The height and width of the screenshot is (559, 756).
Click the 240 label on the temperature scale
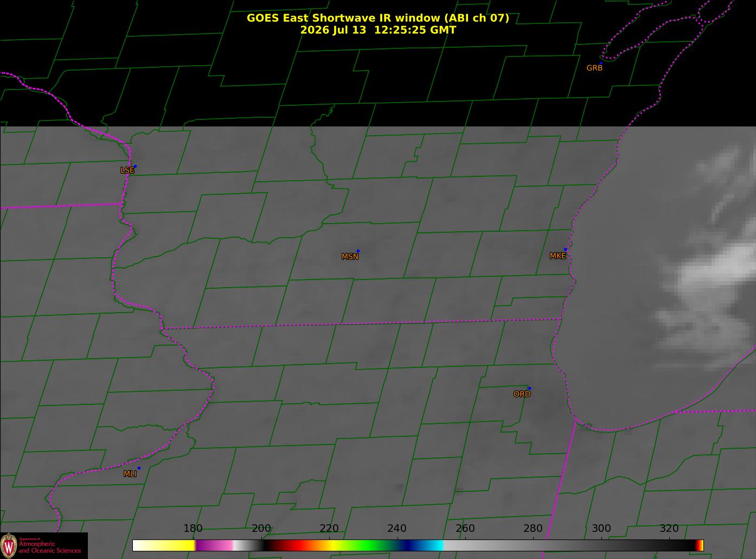(397, 529)
